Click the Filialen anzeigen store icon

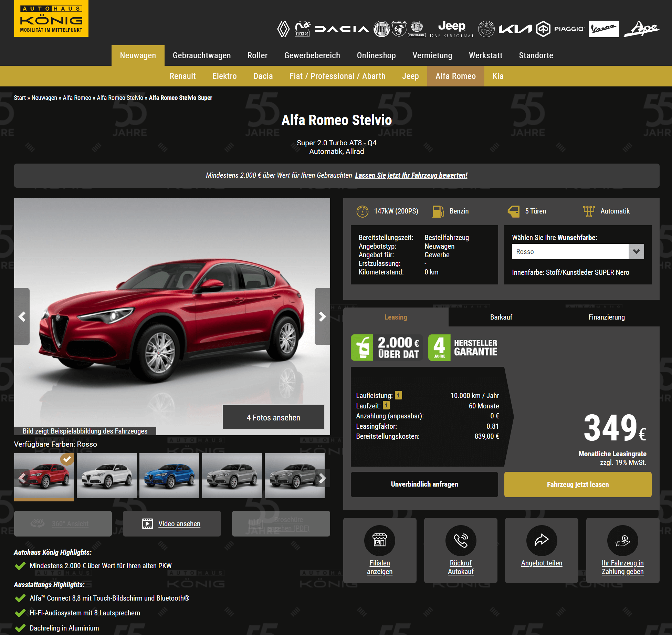coord(380,540)
